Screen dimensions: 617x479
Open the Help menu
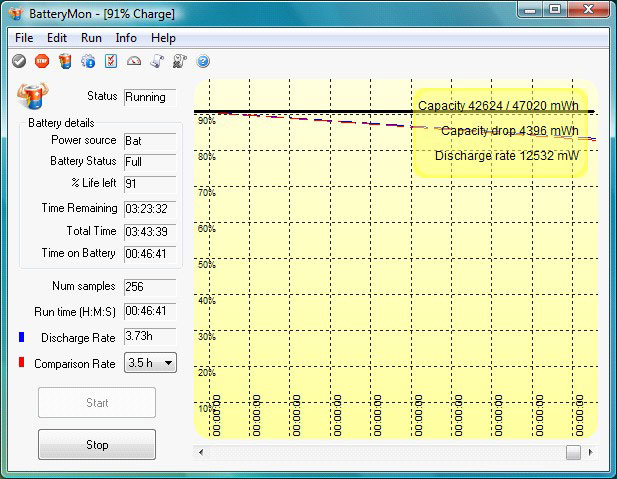(x=163, y=38)
